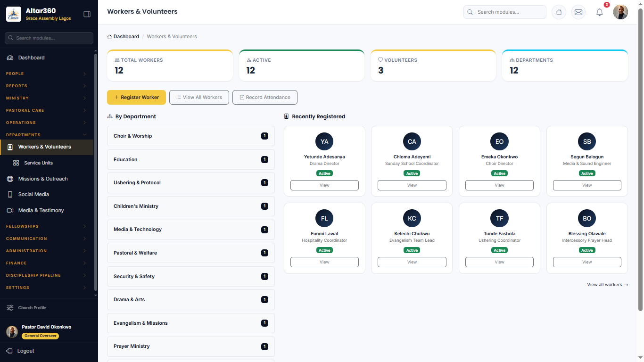
Task: Click the KC avatar for Kelechi Chukwu
Action: pos(412,218)
